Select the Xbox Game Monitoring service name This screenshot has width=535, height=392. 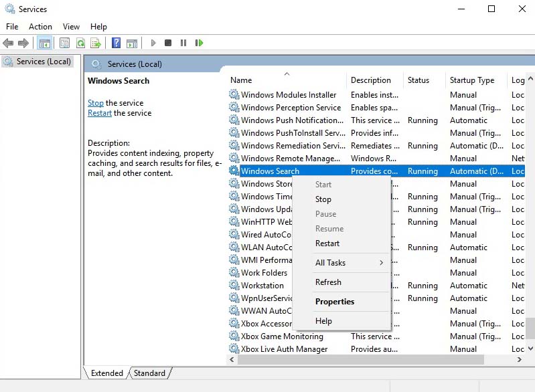click(282, 336)
